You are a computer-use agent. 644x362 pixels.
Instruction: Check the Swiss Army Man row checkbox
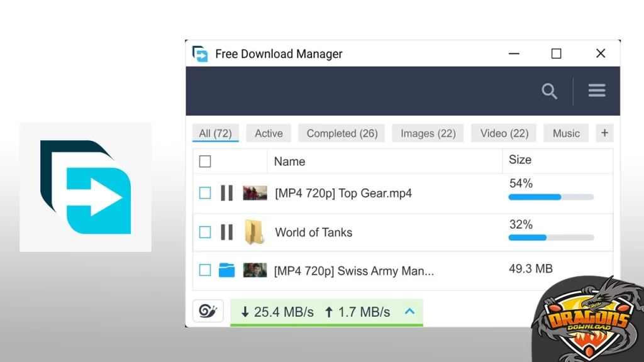pos(204,271)
